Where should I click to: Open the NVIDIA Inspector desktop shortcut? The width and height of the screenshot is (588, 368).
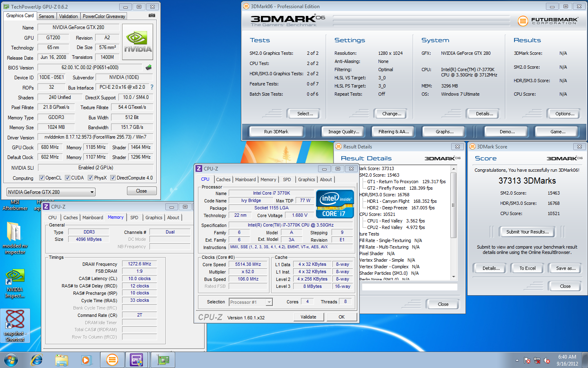15,283
